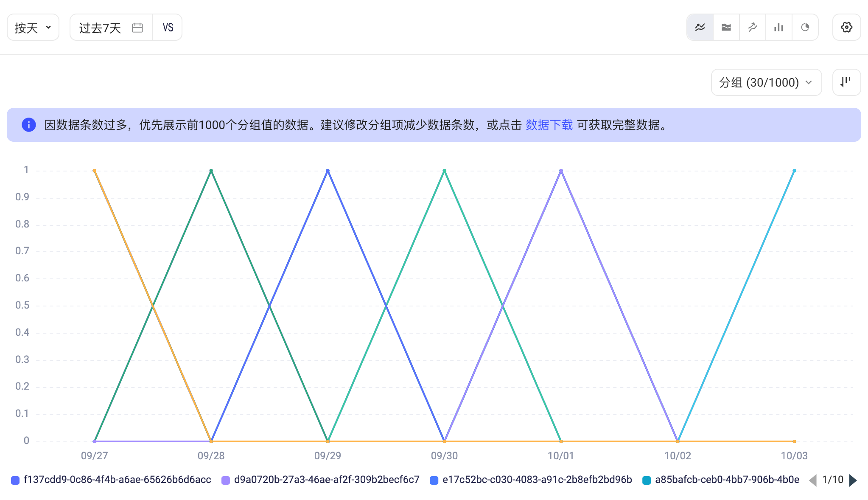Open chart settings gear

coord(847,27)
